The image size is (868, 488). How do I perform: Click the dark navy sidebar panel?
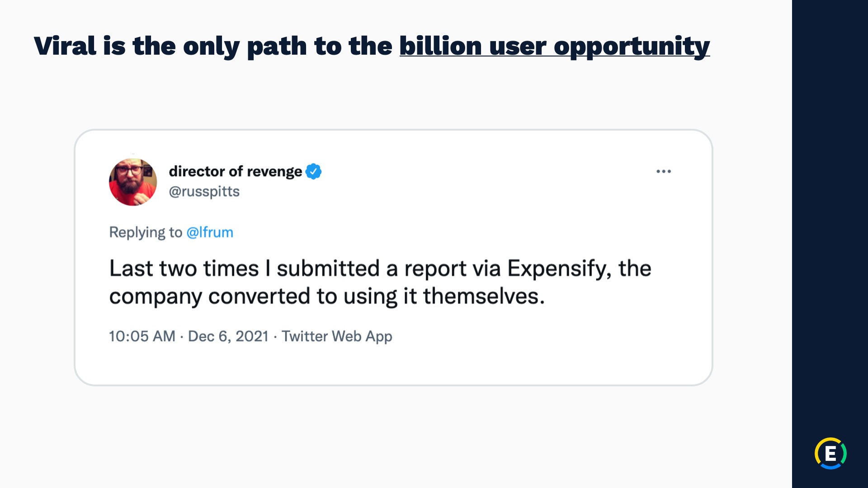coord(830,226)
